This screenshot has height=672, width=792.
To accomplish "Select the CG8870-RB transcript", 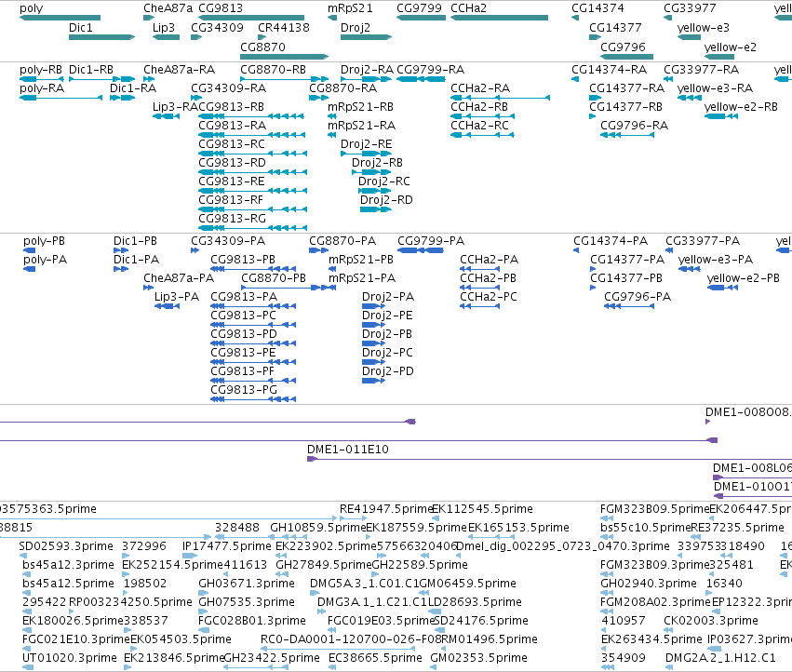I will [x=285, y=79].
